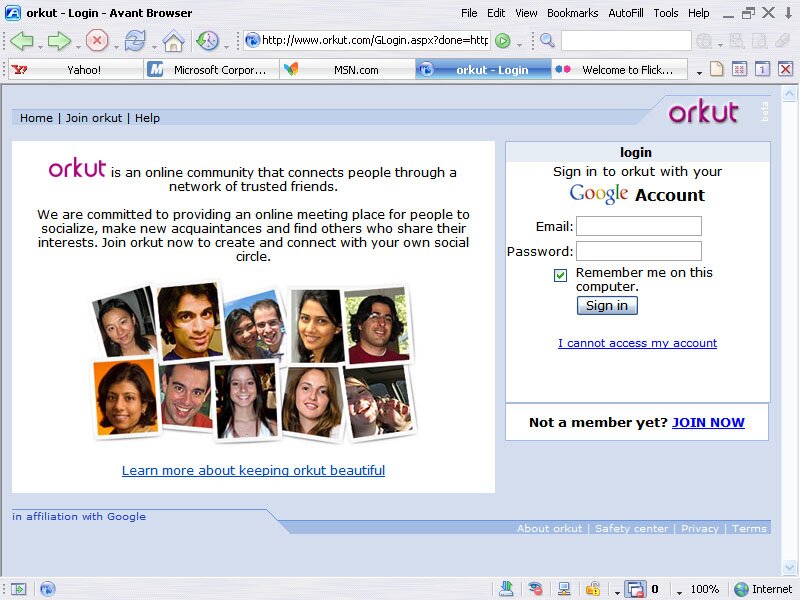This screenshot has width=800, height=600.
Task: Click the green Forward arrow button
Action: click(x=59, y=41)
